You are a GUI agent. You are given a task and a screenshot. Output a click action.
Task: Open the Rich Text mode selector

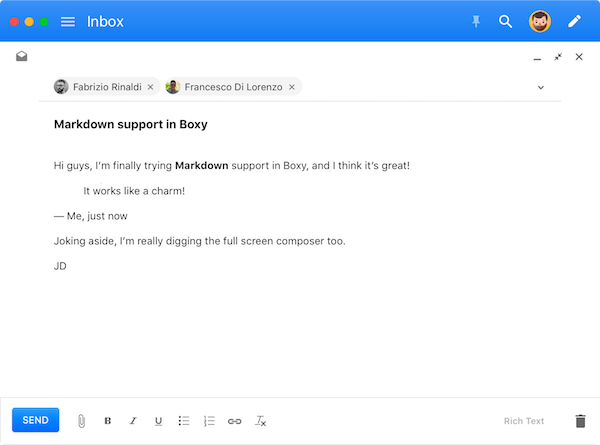(523, 421)
